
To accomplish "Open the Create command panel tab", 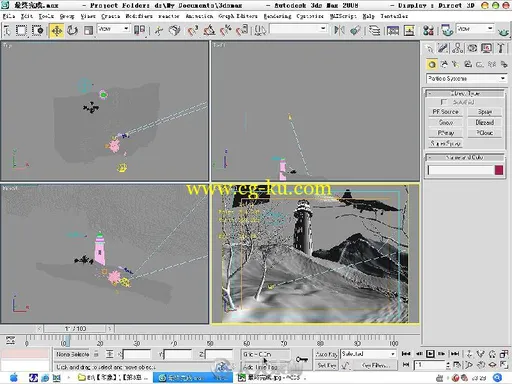I will (430, 49).
